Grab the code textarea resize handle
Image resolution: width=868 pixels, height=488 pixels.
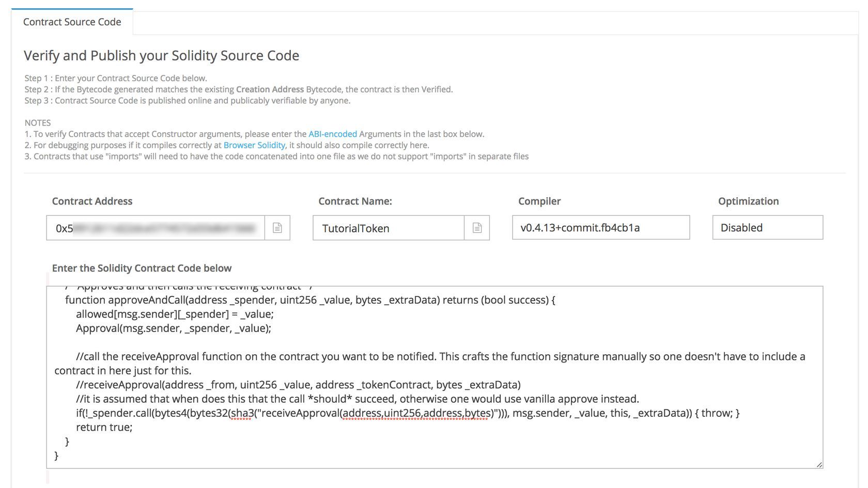[x=819, y=465]
